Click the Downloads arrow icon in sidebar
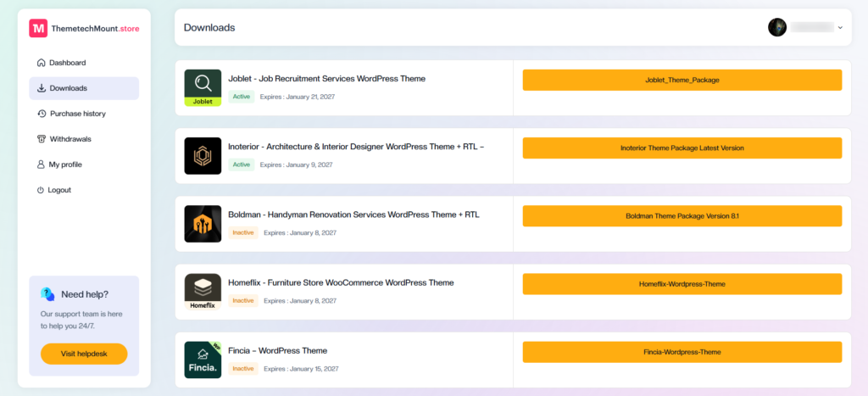Viewport: 868px width, 396px height. (42, 88)
